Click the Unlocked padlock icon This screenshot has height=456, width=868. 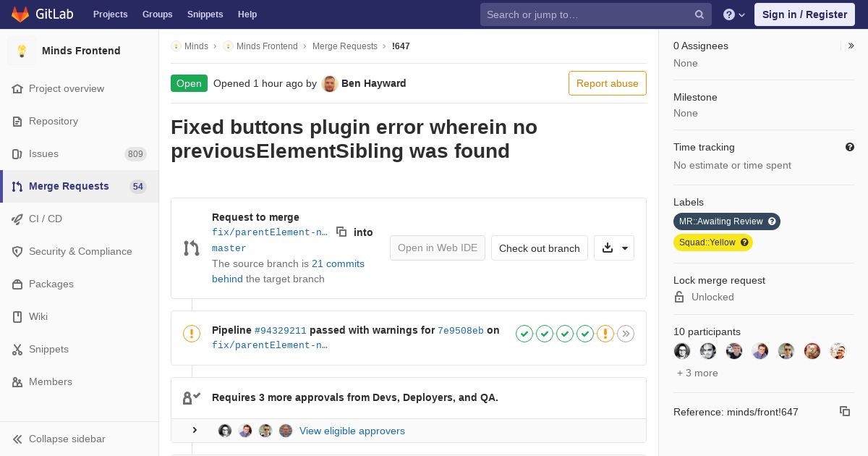coord(679,297)
